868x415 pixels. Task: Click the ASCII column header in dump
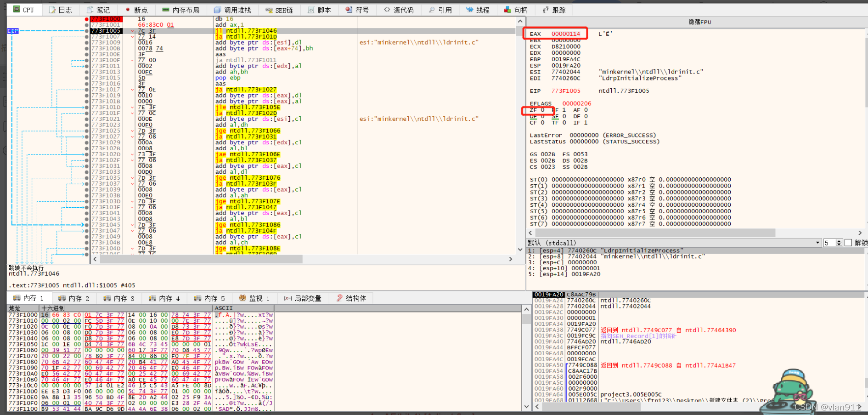243,308
